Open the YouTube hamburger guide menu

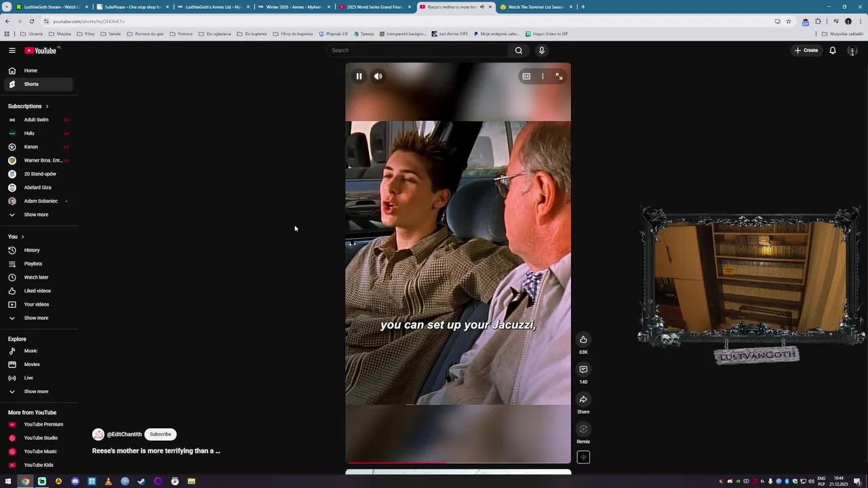pyautogui.click(x=12, y=50)
